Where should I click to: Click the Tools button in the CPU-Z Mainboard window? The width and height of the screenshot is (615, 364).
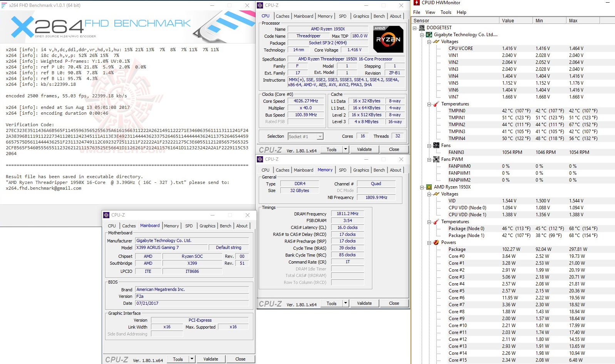click(178, 359)
